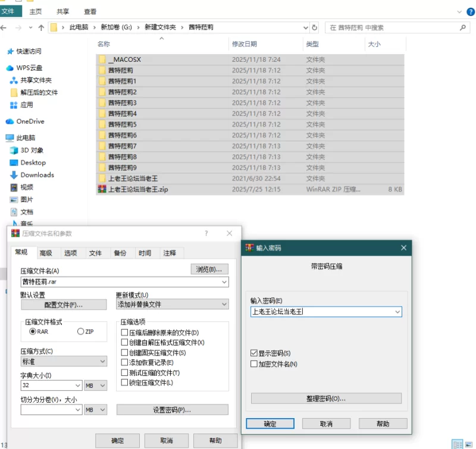Viewport: 476px width, 449px height.
Task: Click the Downloads arrow icon
Action: coord(14,175)
